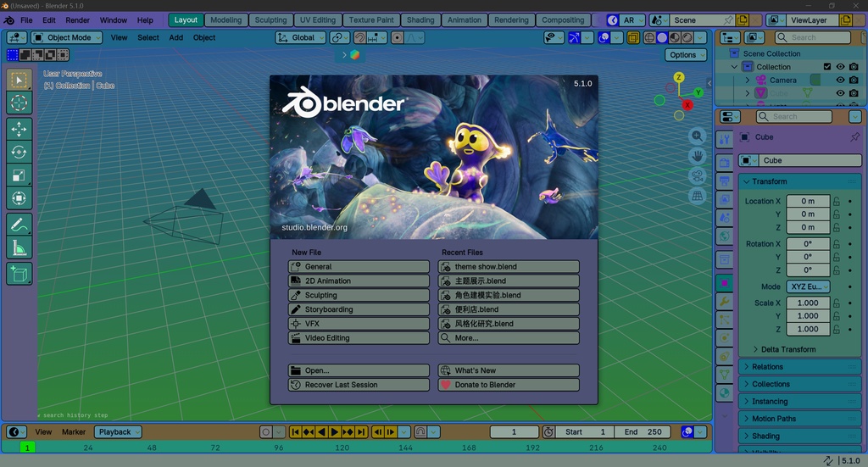The height and width of the screenshot is (467, 868).
Task: Open the Render properties tab
Action: 725,162
